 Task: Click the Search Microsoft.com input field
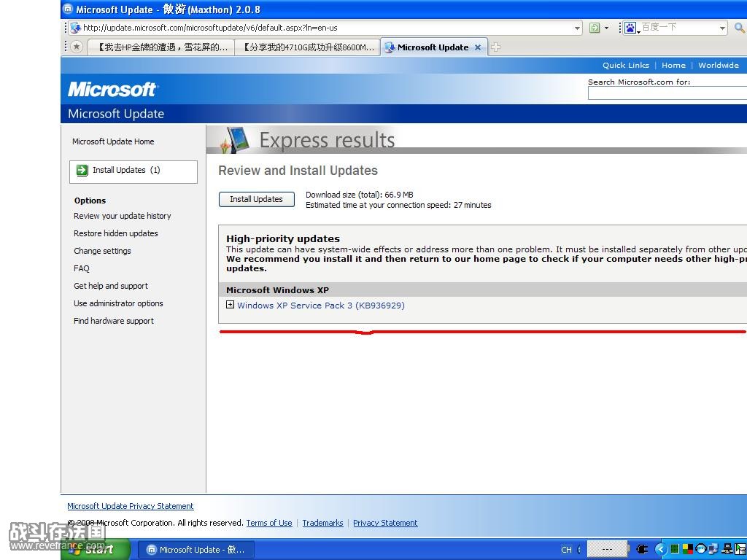667,93
